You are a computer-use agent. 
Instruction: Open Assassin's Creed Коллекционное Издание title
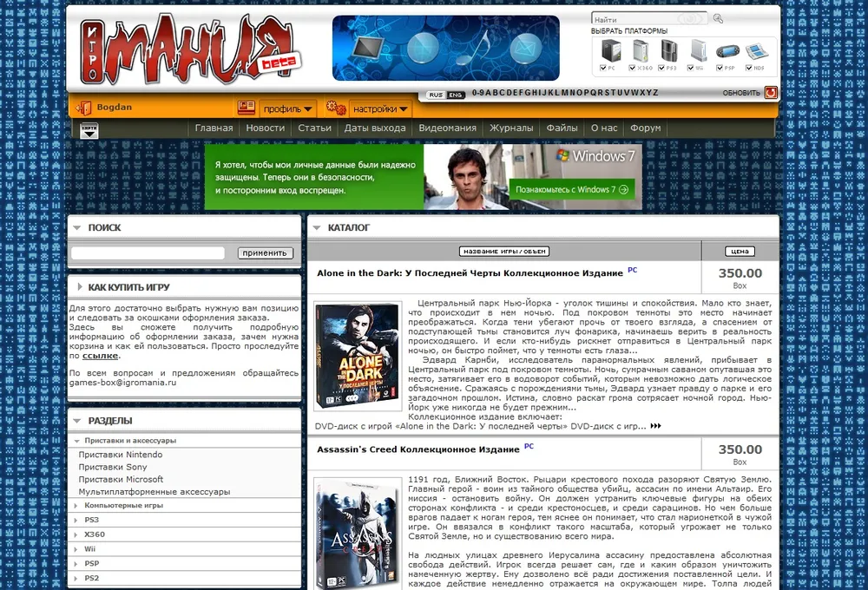pyautogui.click(x=418, y=449)
